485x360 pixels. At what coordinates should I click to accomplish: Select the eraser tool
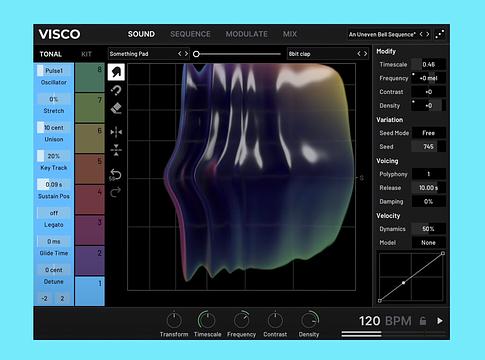[116, 108]
